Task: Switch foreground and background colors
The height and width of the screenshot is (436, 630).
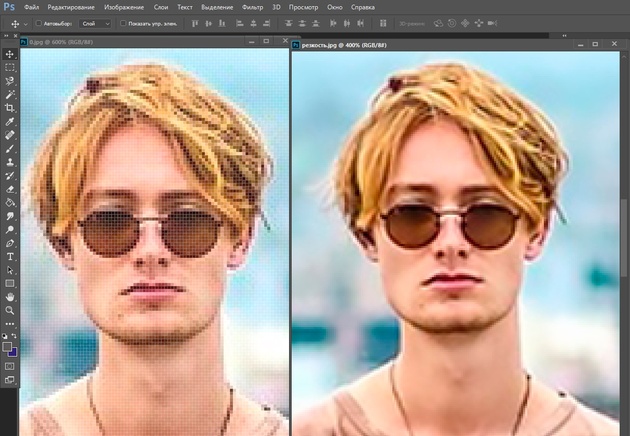Action: (15, 336)
